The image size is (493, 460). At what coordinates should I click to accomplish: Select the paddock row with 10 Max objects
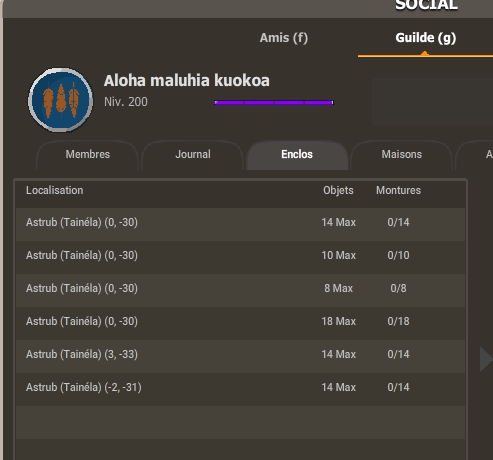[x=240, y=255]
